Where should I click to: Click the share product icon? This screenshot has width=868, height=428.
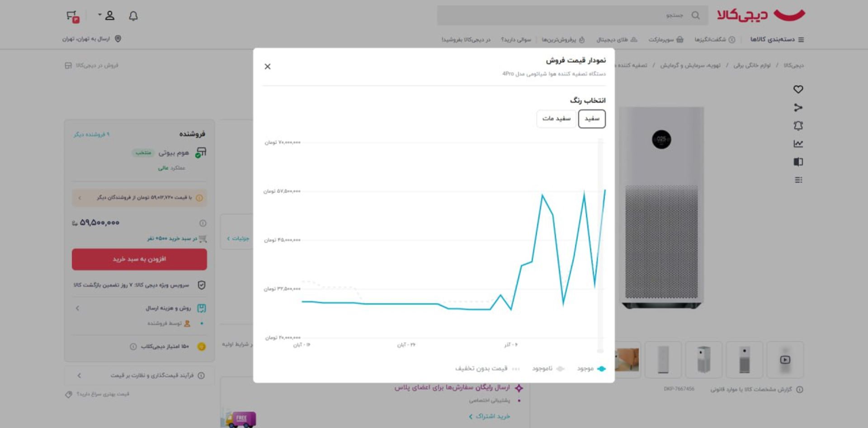click(798, 108)
